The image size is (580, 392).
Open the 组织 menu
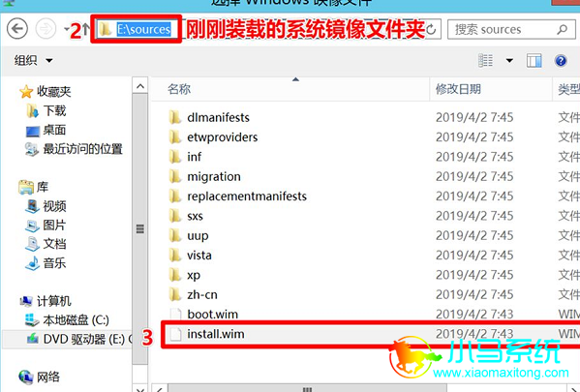(33, 60)
